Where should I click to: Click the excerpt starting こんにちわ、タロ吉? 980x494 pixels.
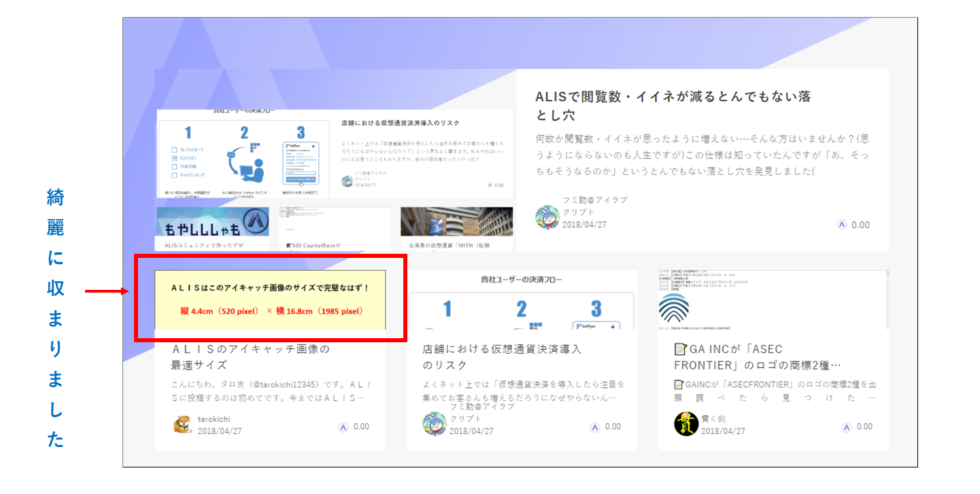tap(270, 391)
